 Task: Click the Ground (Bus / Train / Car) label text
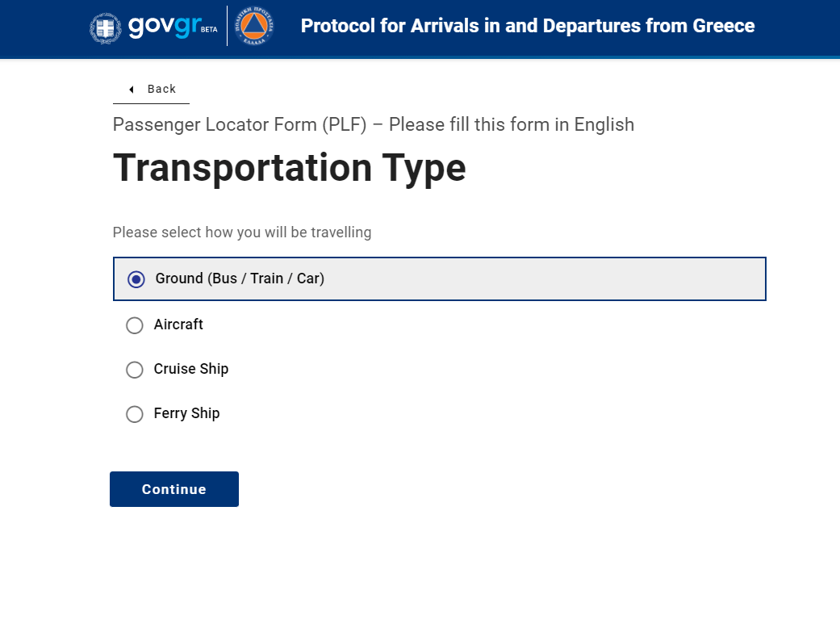click(240, 278)
